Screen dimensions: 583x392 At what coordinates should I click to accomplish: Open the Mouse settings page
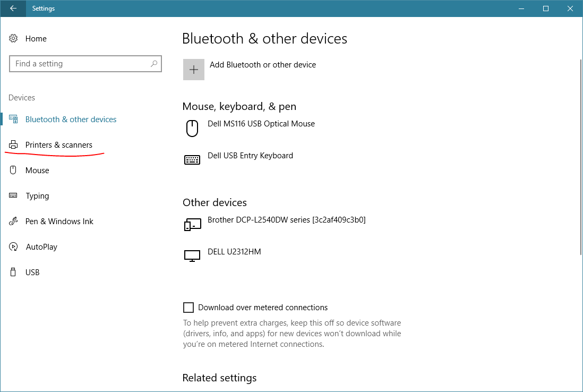(x=37, y=171)
